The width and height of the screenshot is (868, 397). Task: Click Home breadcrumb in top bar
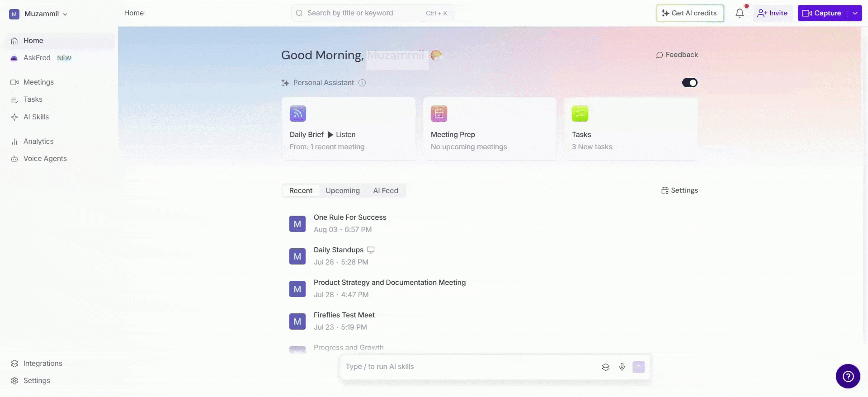click(134, 13)
